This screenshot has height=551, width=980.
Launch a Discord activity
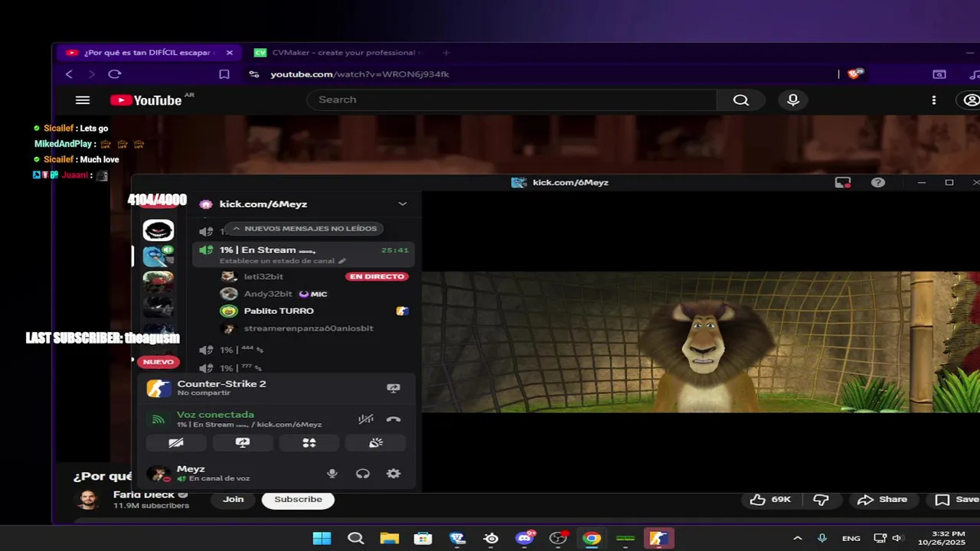pos(309,443)
